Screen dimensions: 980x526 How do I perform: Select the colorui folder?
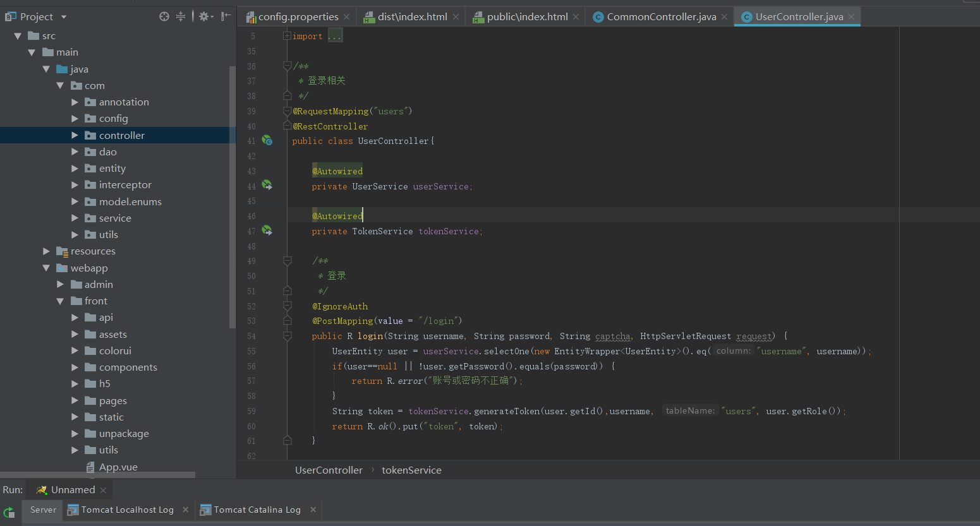pyautogui.click(x=115, y=350)
